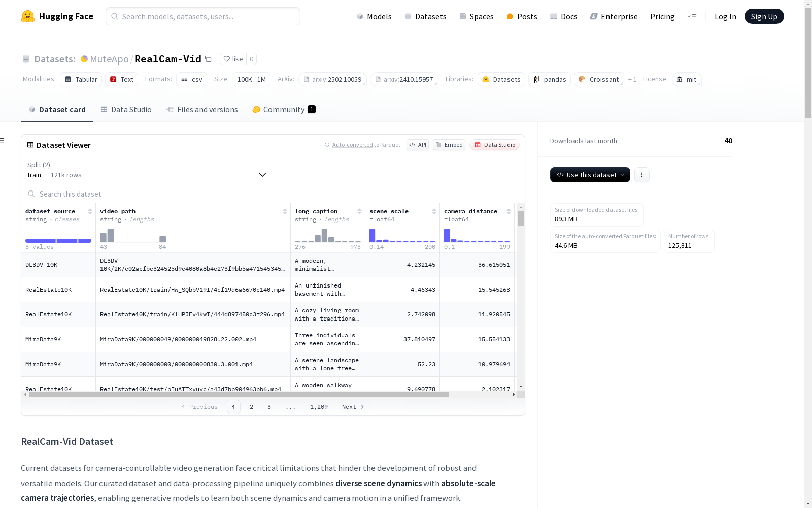
Task: Go to page 2 of the dataset viewer
Action: coord(251,407)
